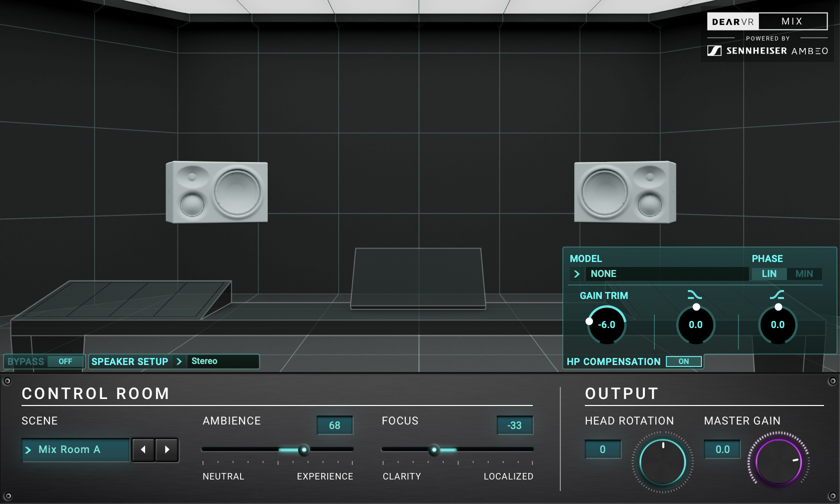Viewport: 840px width, 504px height.
Task: Toggle HP Compensation ON switch
Action: tap(683, 361)
